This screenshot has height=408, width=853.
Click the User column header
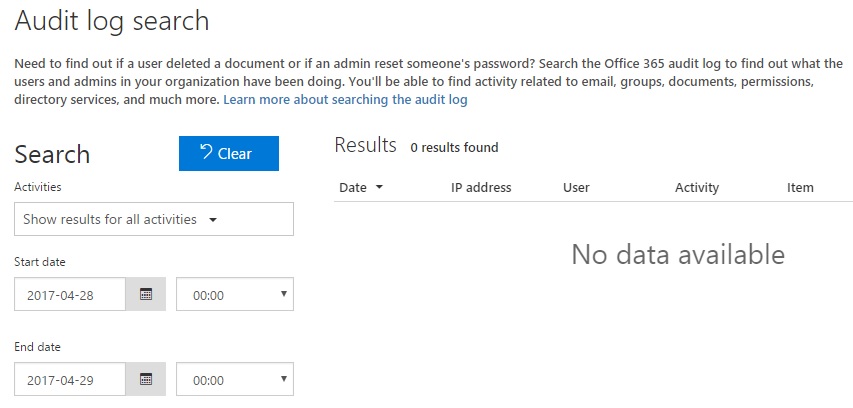coord(576,188)
